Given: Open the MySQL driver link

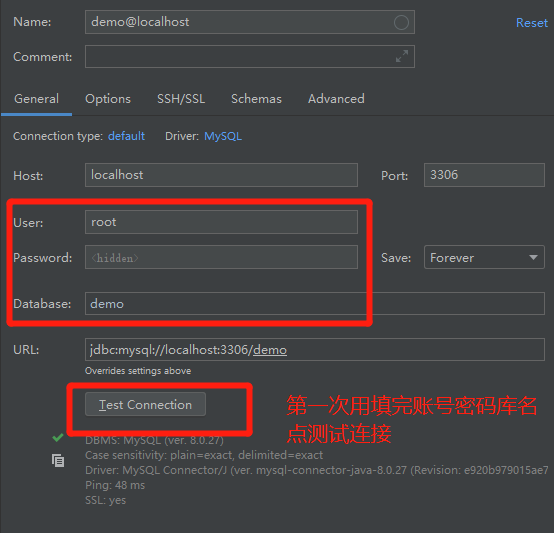Looking at the screenshot, I should [x=223, y=136].
